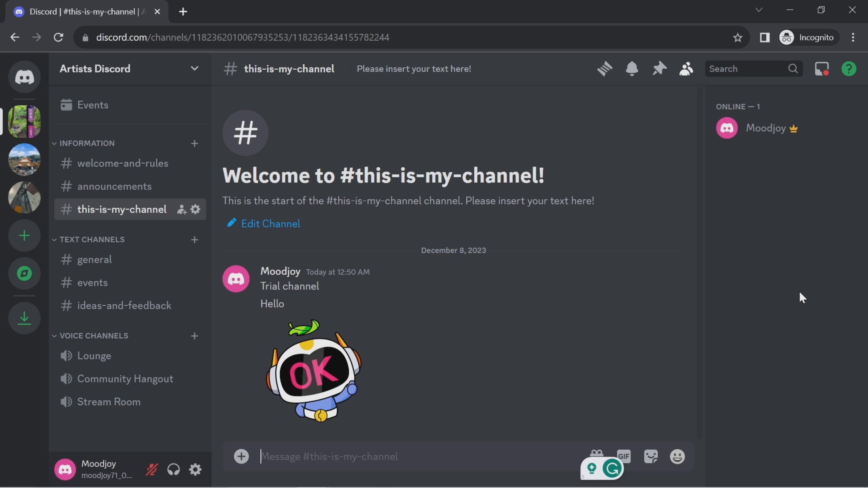Open the inbox icon

pyautogui.click(x=821, y=69)
